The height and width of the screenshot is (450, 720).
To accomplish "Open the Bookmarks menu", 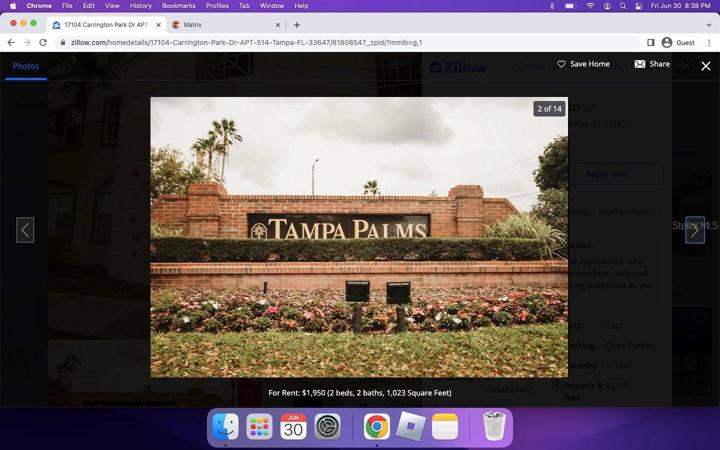I will (179, 6).
